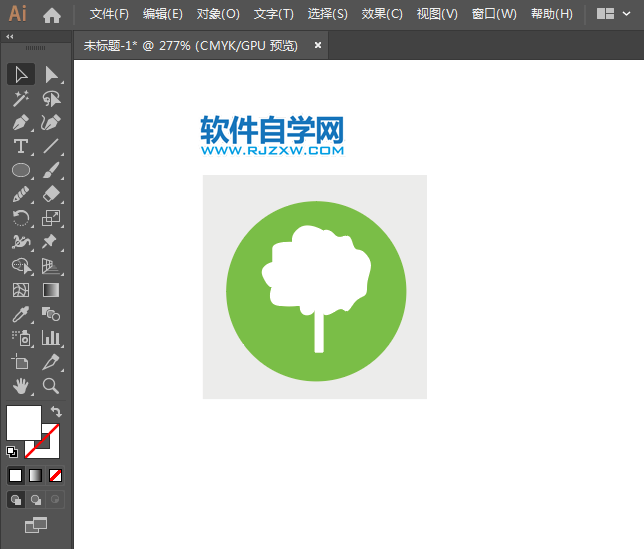Choose the Pen tool
This screenshot has height=549, width=644.
pyautogui.click(x=20, y=122)
